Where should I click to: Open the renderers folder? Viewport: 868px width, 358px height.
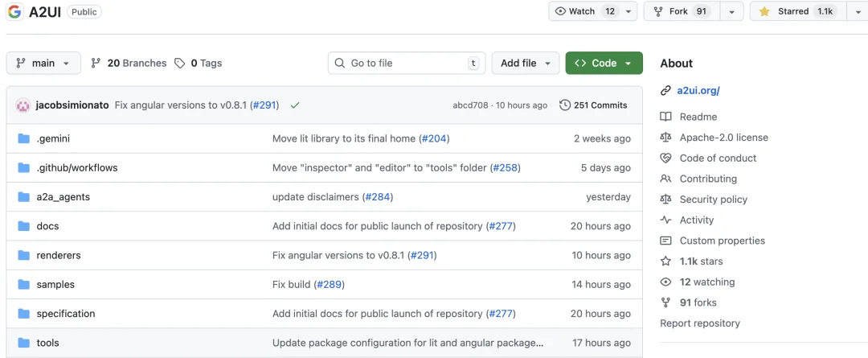point(59,255)
